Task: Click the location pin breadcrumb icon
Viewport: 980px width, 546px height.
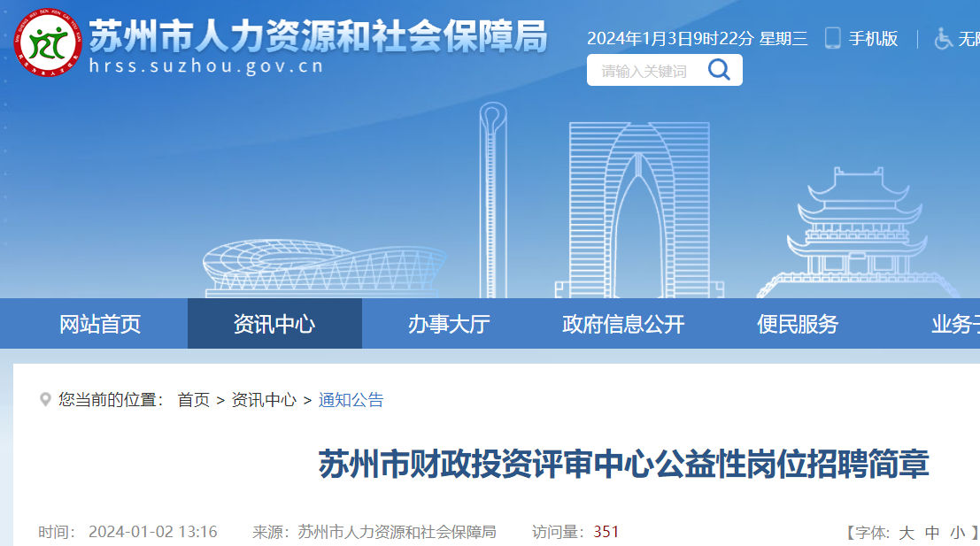Action: 45,399
